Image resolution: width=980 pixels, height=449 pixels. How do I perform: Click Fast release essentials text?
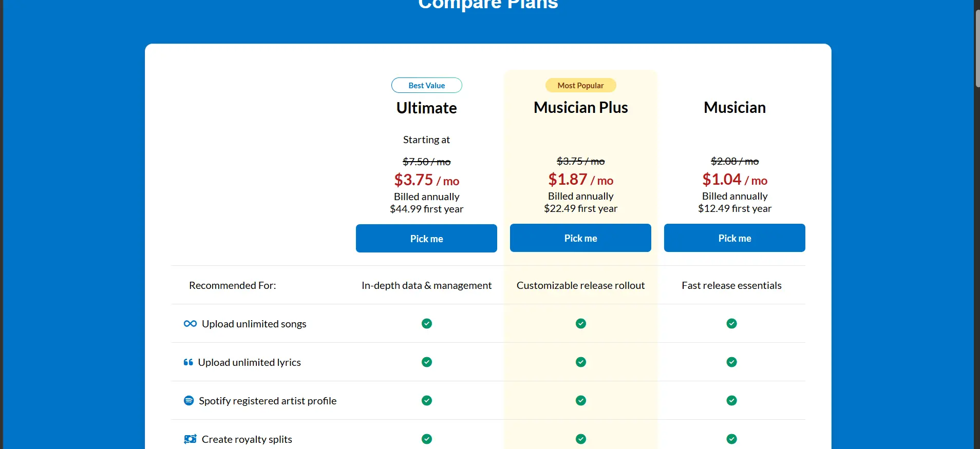click(731, 285)
